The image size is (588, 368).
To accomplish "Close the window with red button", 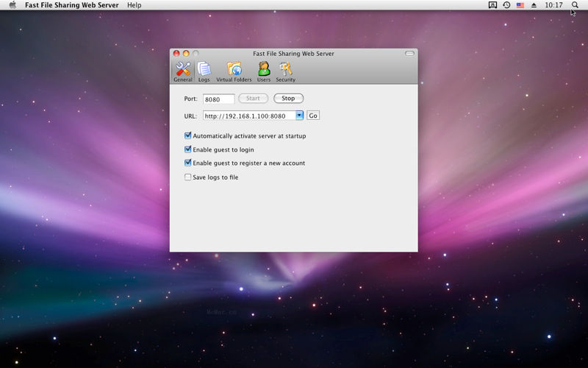I will tap(176, 53).
